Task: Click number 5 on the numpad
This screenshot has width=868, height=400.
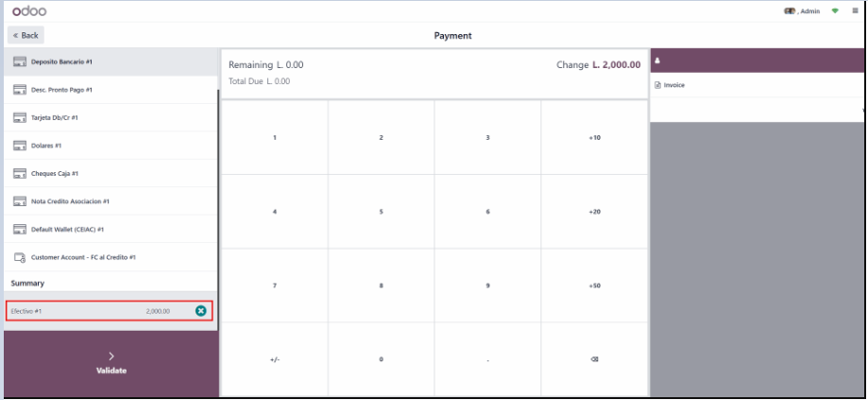Action: (381, 212)
